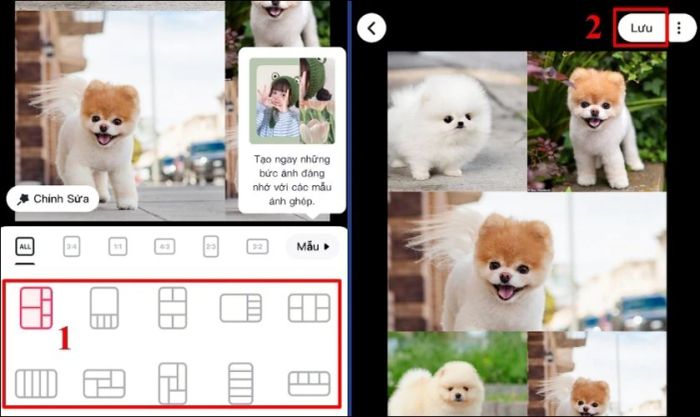
Task: Go back using the left chevron button
Action: (371, 28)
